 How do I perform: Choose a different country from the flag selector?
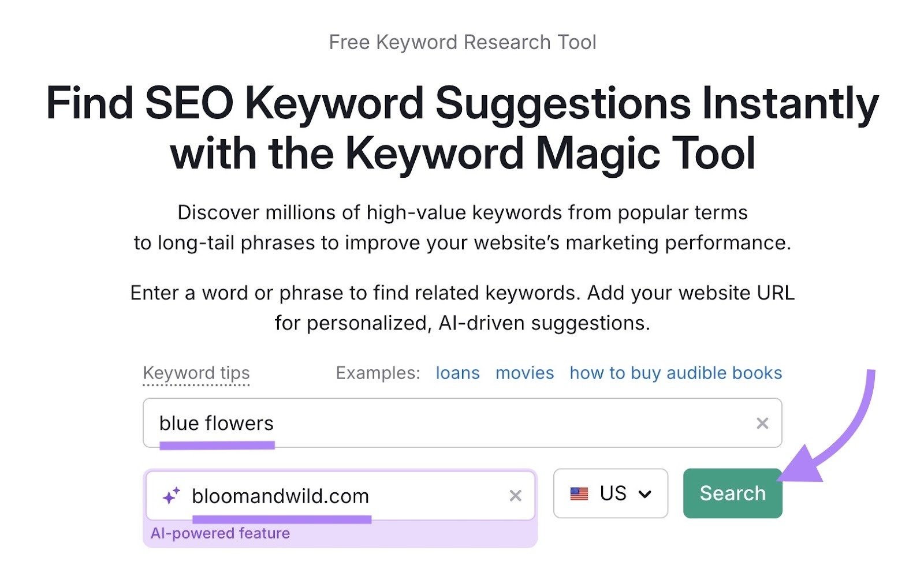(x=610, y=493)
